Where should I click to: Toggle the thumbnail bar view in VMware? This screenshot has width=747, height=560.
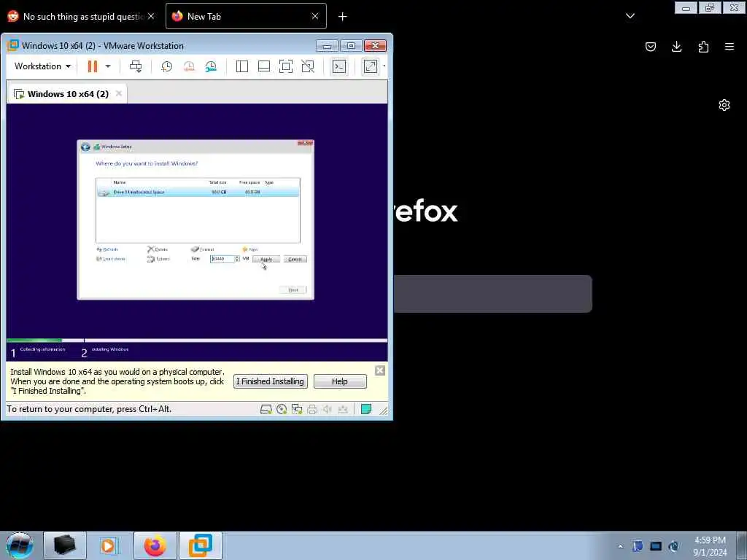pos(264,66)
